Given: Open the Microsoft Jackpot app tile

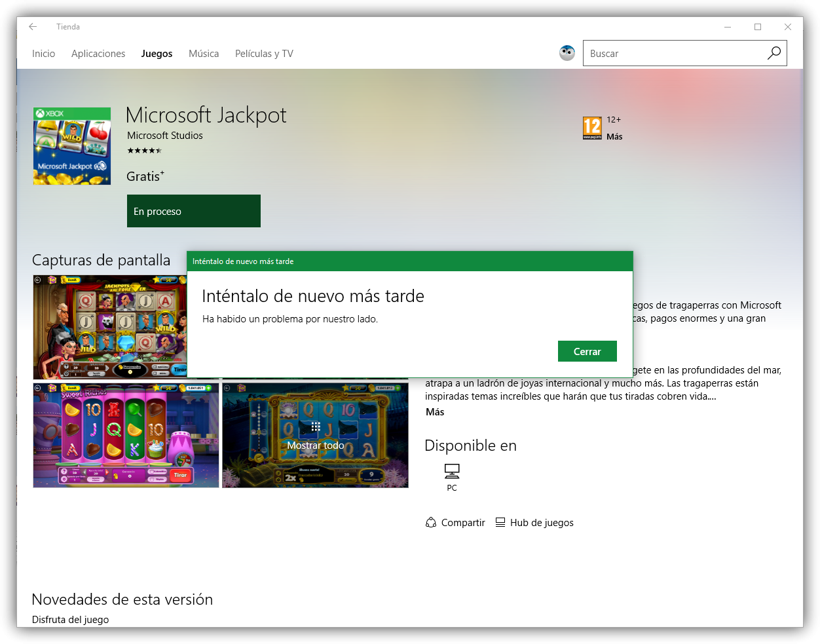Looking at the screenshot, I should [72, 146].
